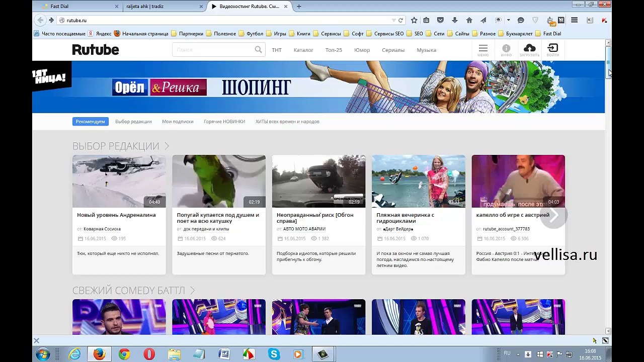Click the search magnifier icon in Rutube
Screen dimensions: 644x362
(258, 50)
